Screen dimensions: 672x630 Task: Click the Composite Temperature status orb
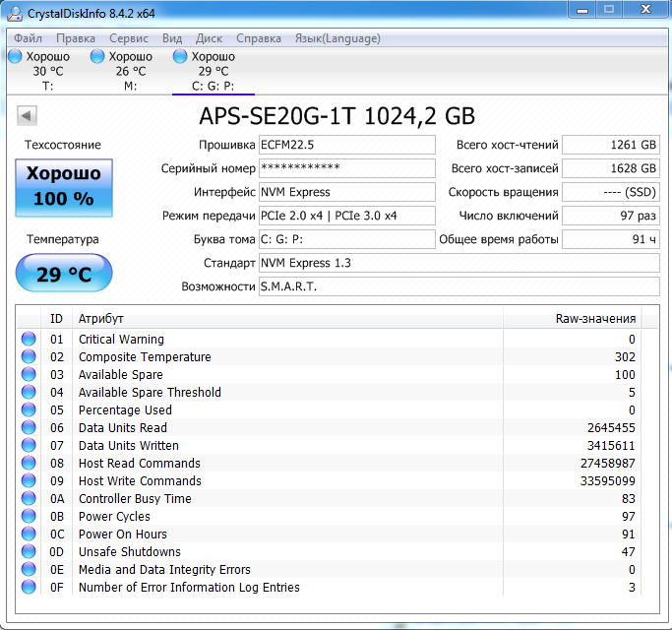[x=29, y=356]
